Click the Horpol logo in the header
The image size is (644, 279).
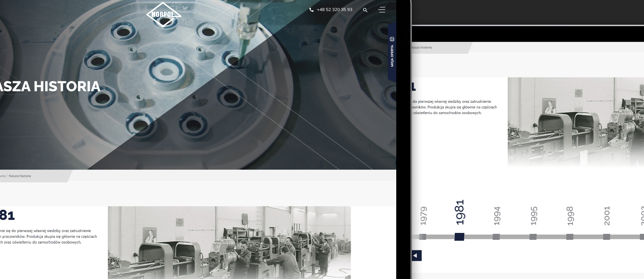[164, 14]
